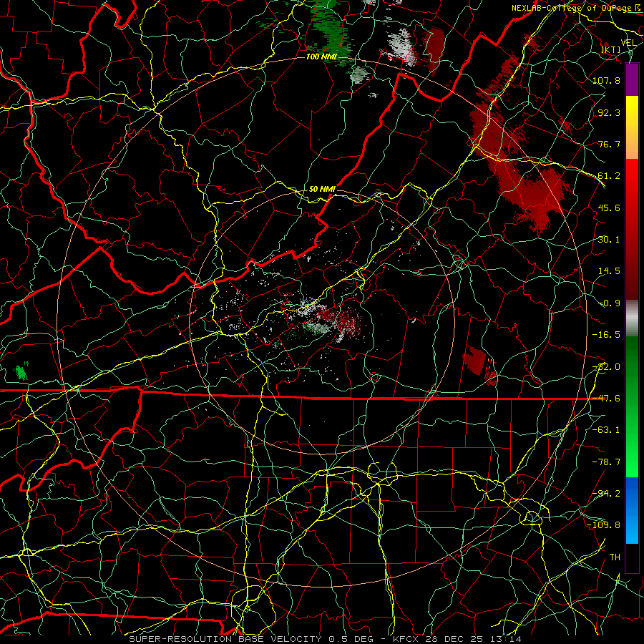
Task: Click the [KT] units label
Action: (611, 49)
